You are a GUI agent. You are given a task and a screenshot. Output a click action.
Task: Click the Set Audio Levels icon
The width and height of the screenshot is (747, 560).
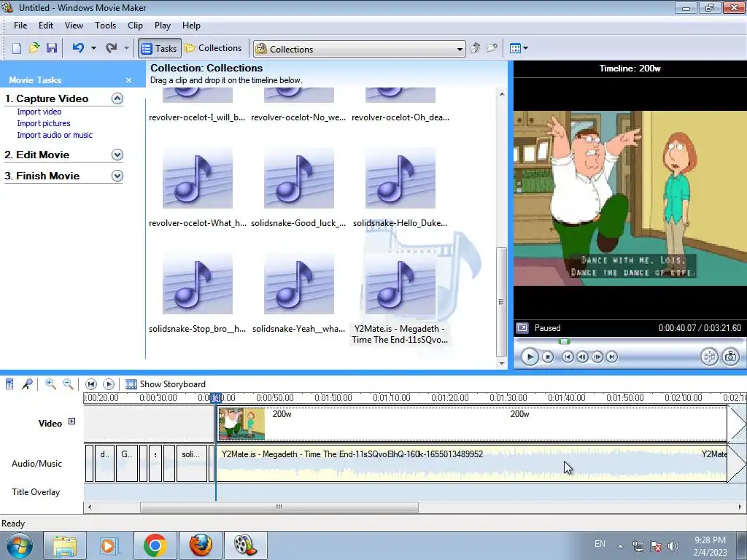pyautogui.click(x=9, y=384)
